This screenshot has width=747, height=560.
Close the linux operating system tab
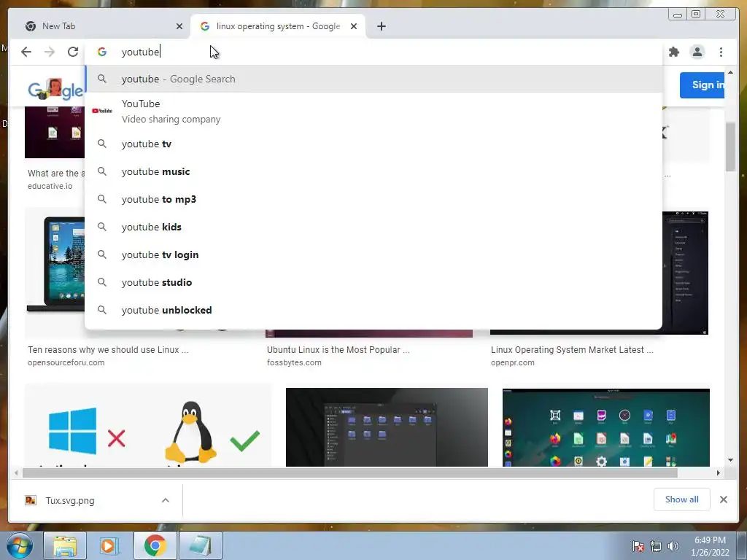pyautogui.click(x=354, y=26)
